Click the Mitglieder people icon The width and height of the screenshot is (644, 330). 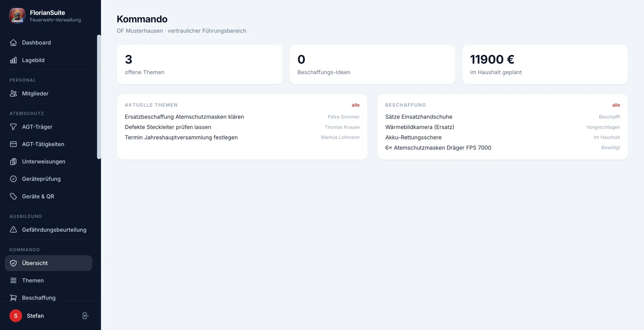pyautogui.click(x=13, y=93)
